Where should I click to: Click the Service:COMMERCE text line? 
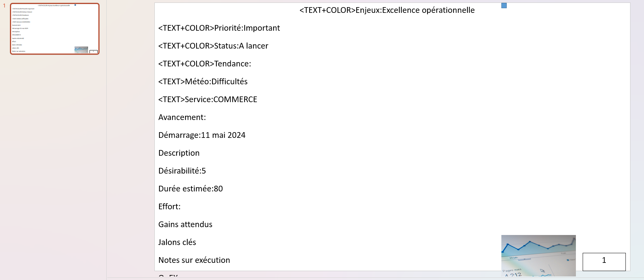tap(208, 100)
